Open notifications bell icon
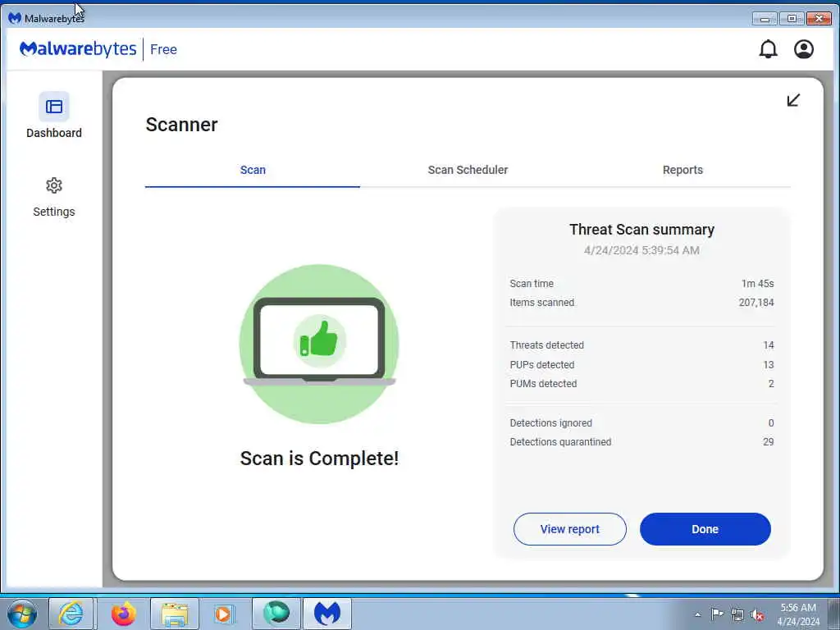Image resolution: width=840 pixels, height=630 pixels. 768,49
